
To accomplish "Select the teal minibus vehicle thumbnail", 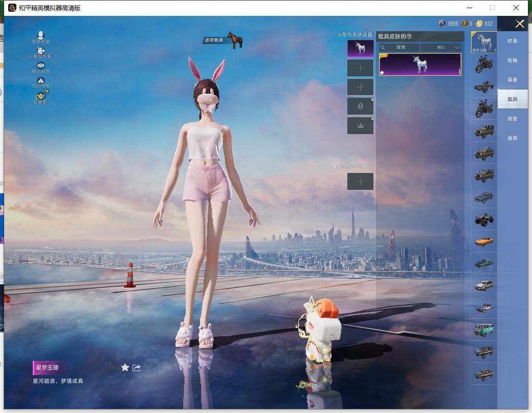I will [x=484, y=330].
